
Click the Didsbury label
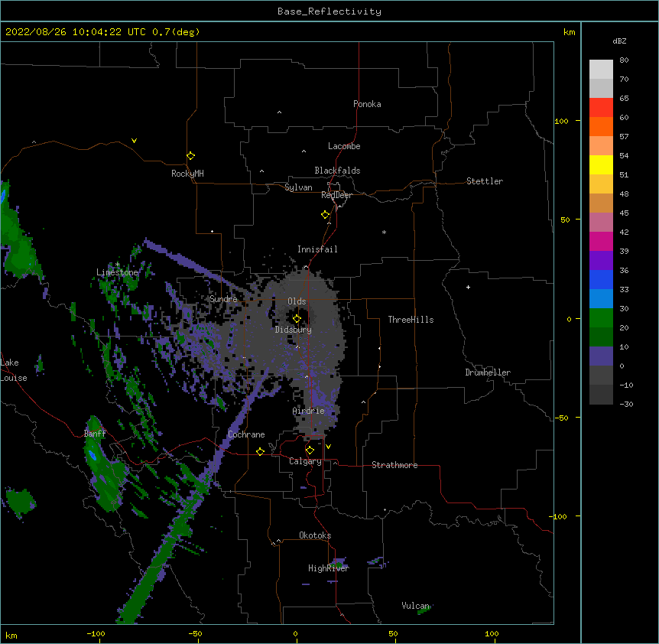[294, 330]
